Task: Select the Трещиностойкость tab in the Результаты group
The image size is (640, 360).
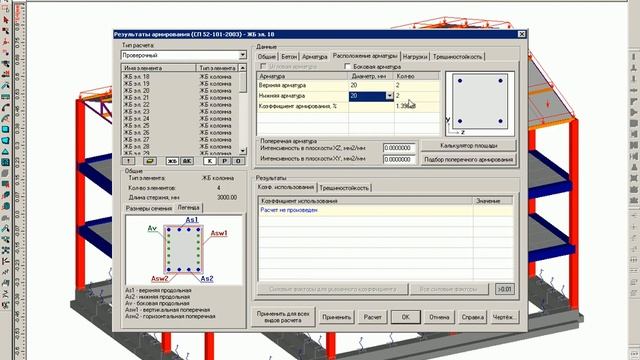Action: coord(344,188)
